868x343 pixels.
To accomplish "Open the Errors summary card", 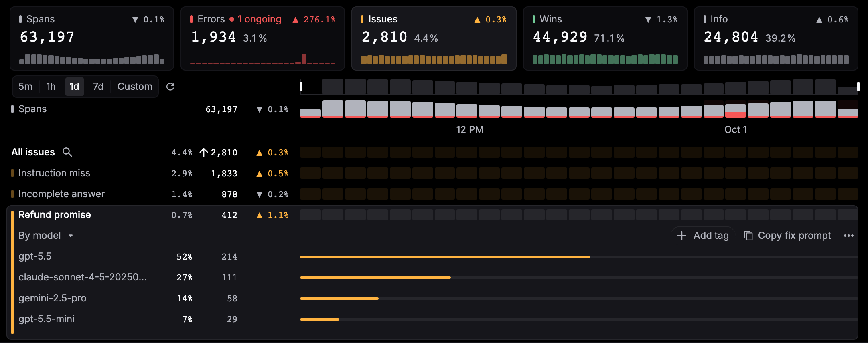I will pyautogui.click(x=263, y=38).
